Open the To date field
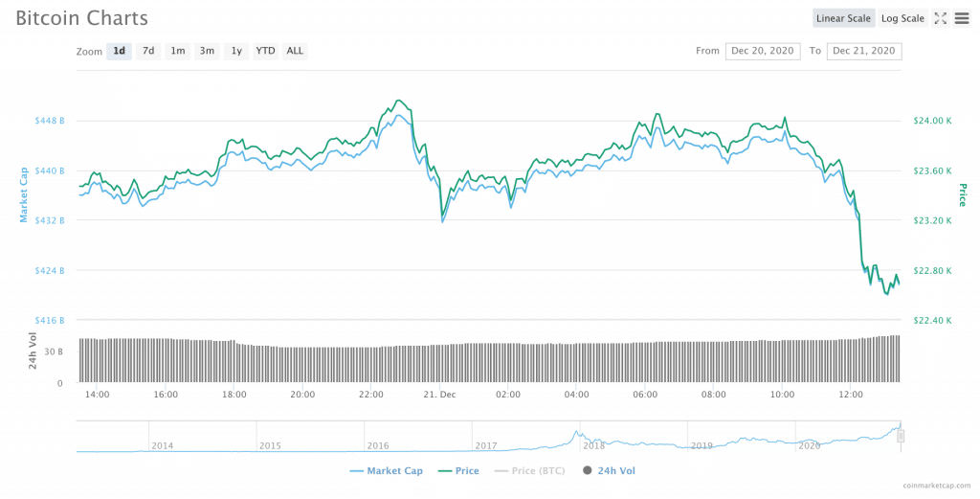The height and width of the screenshot is (499, 980). 864,51
